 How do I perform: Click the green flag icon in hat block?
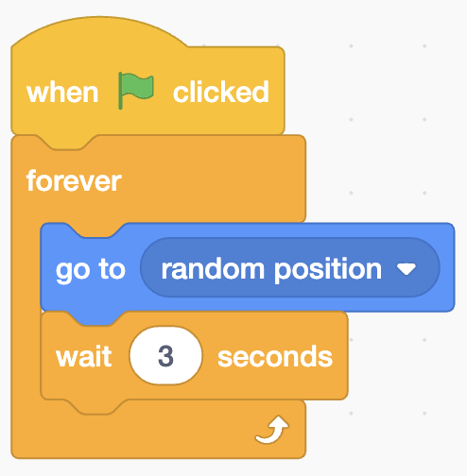click(x=136, y=91)
